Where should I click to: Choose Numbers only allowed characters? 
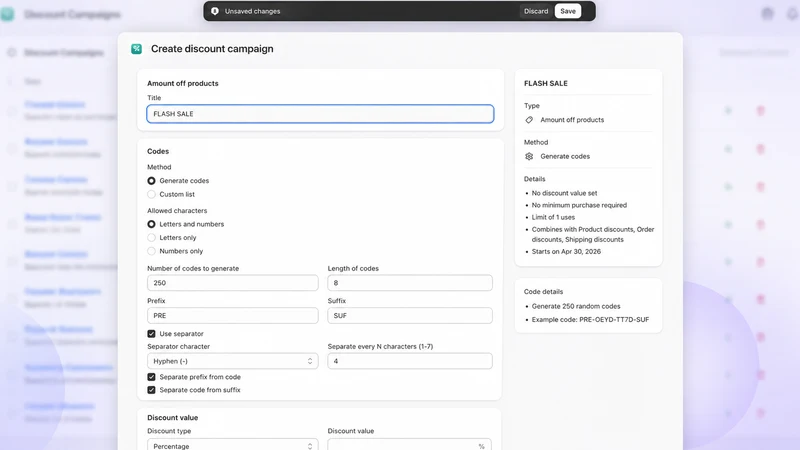click(x=152, y=251)
